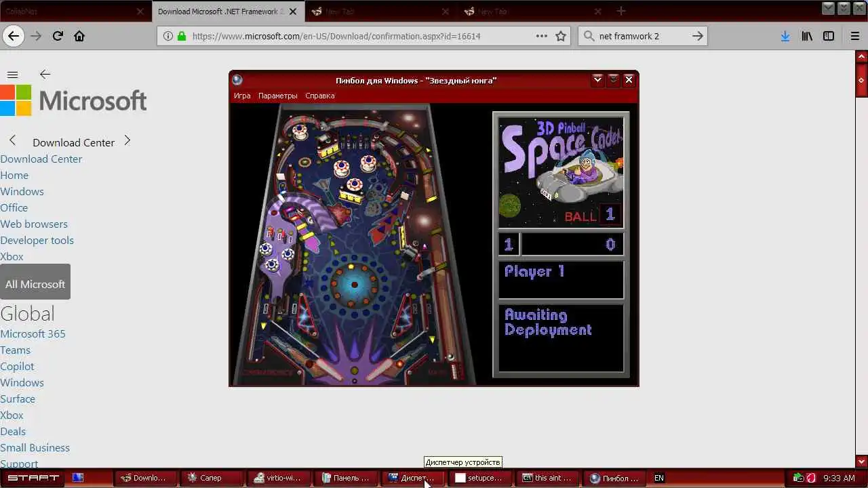The image size is (868, 488).
Task: Click the red tray icon near clock
Action: (x=810, y=478)
